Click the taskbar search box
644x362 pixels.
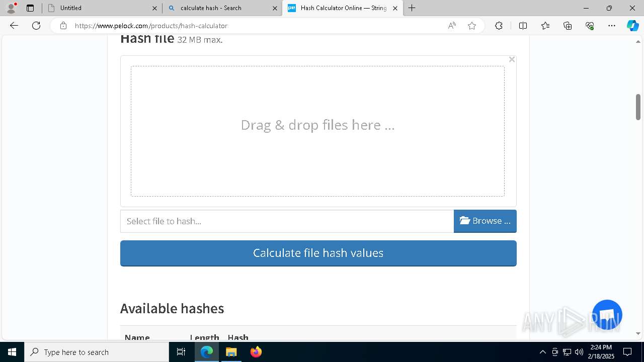(97, 352)
